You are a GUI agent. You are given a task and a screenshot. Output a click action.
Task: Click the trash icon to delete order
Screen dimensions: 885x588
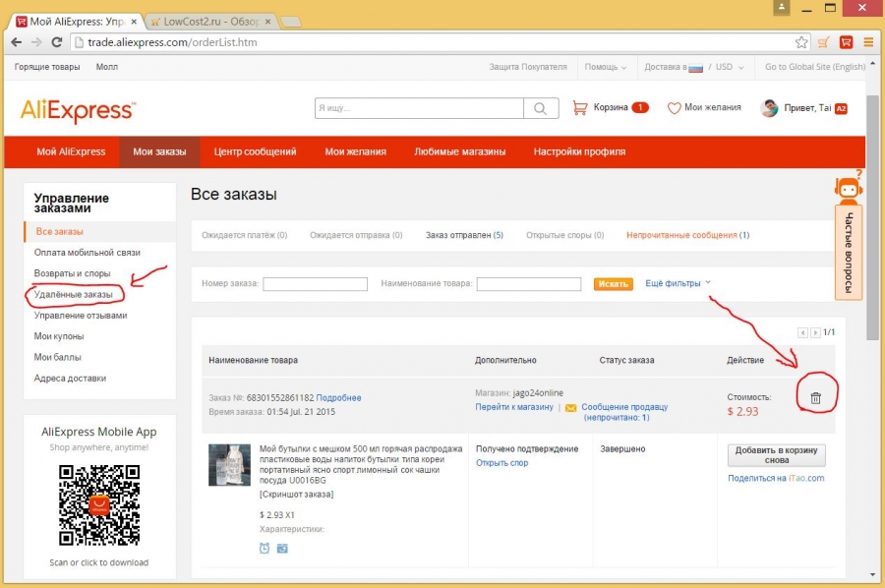click(815, 398)
